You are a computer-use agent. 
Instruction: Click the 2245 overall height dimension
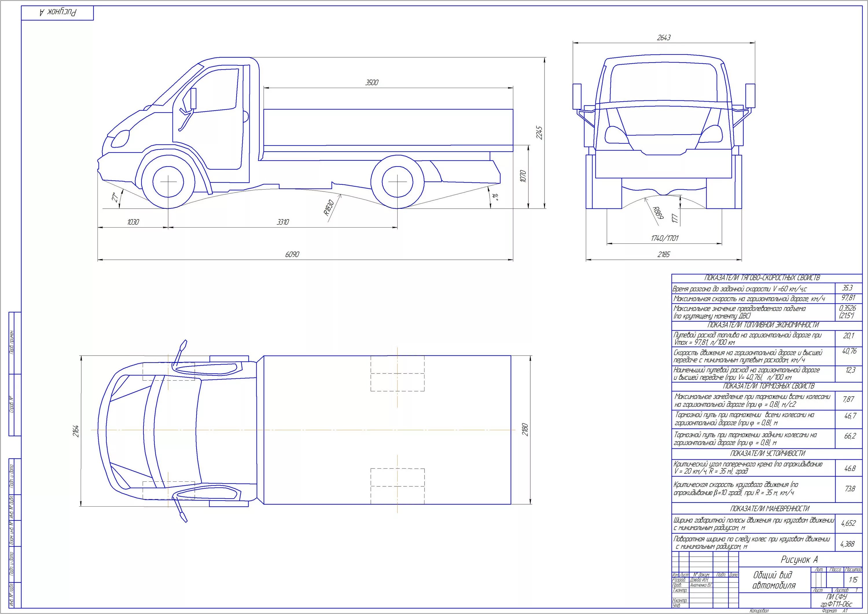click(x=540, y=133)
